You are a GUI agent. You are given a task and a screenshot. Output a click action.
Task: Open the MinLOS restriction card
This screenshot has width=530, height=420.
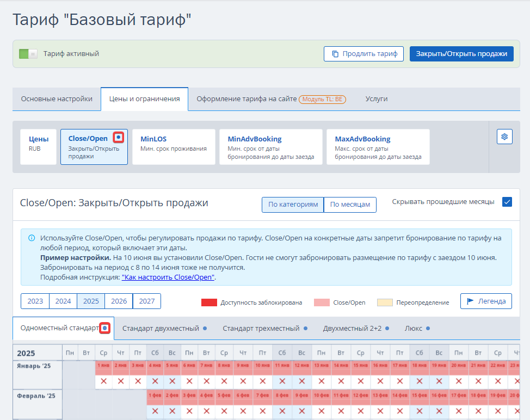(x=174, y=146)
